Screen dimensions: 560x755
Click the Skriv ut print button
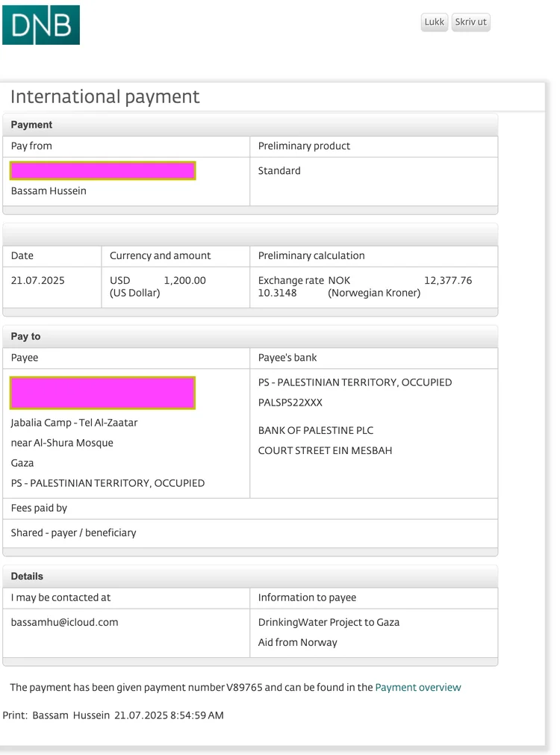coord(470,22)
